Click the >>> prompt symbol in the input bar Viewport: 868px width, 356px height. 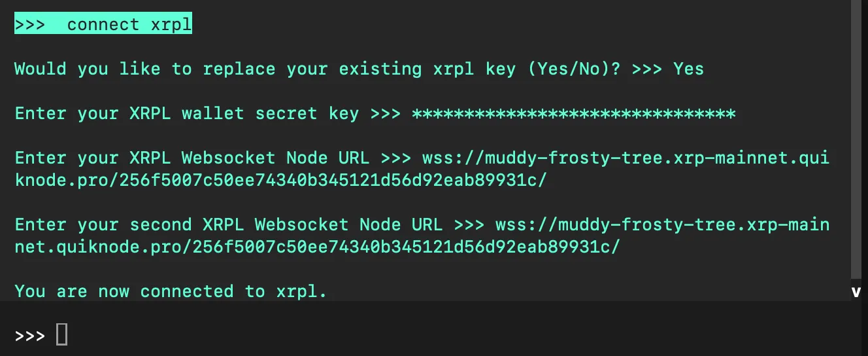point(30,335)
